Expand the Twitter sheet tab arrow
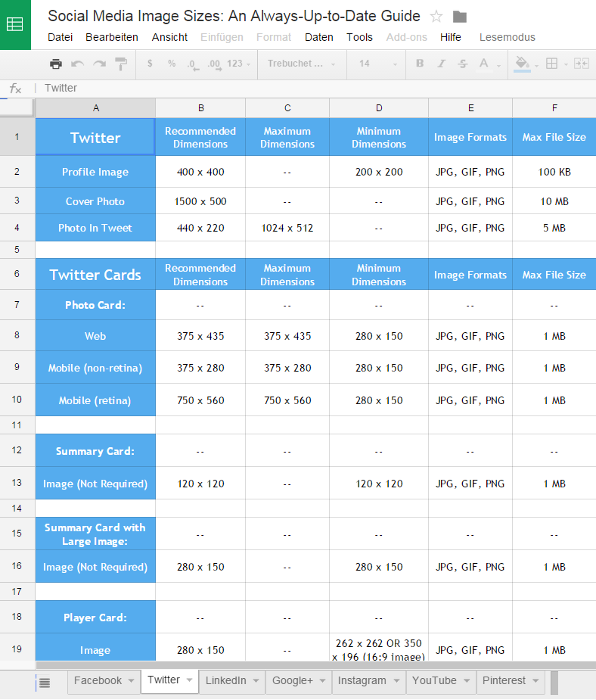Viewport: 596px width, 700px height. (x=189, y=680)
